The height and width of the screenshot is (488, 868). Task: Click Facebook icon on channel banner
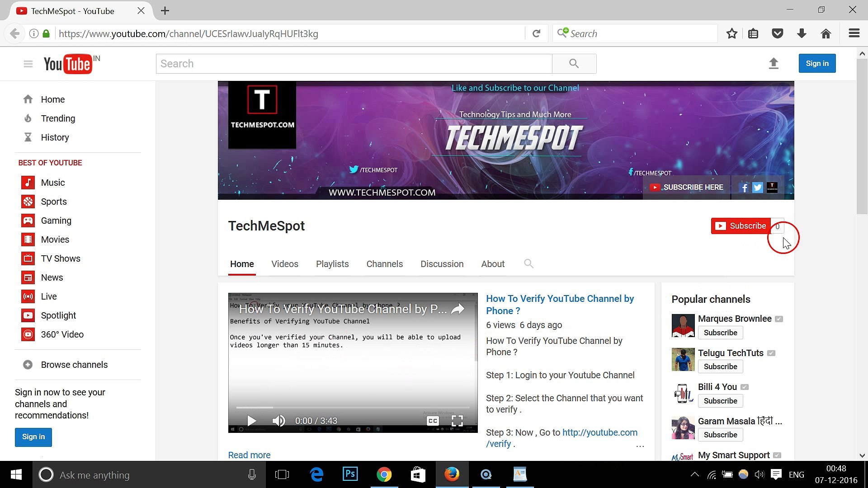point(744,188)
